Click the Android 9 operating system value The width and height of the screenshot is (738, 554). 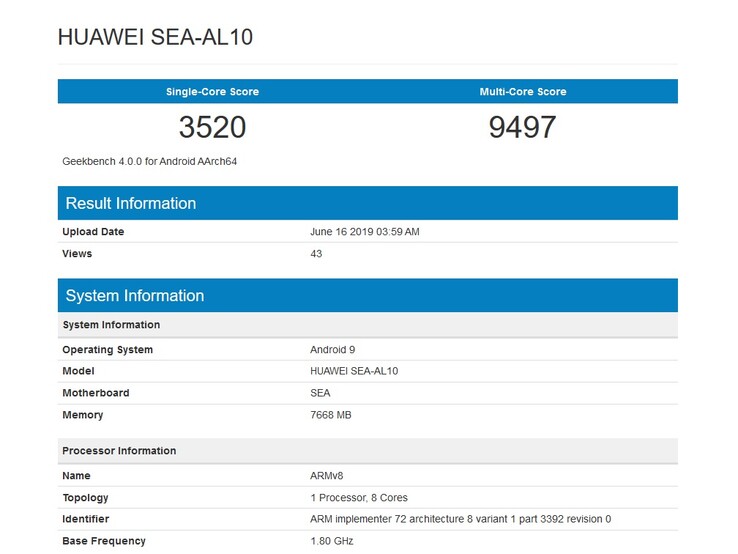[x=333, y=350]
